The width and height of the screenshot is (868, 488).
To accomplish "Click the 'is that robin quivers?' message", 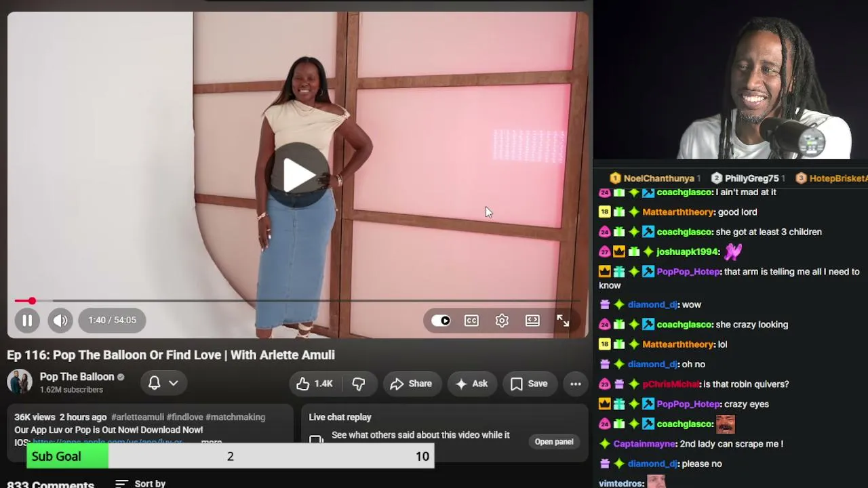I will point(746,384).
